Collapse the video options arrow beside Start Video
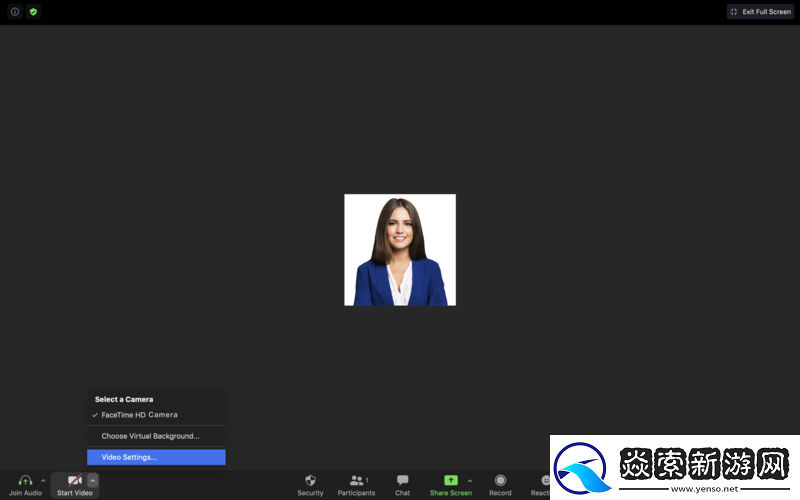 (93, 481)
